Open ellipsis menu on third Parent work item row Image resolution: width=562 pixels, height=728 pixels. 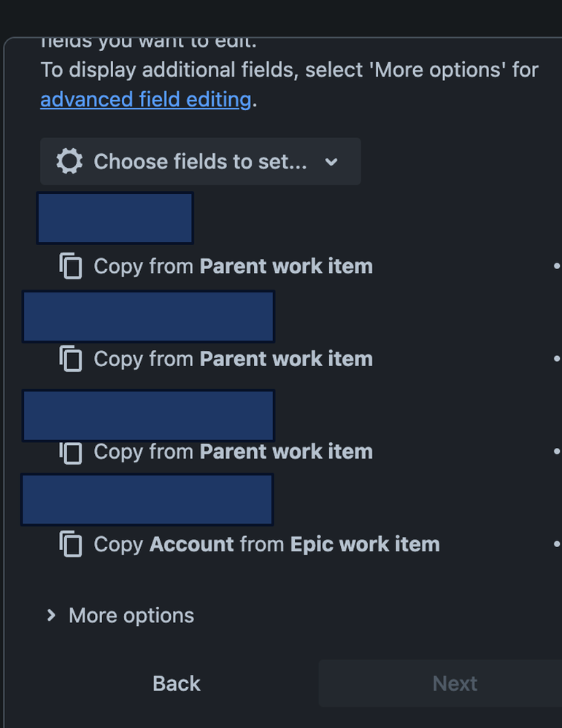click(557, 452)
